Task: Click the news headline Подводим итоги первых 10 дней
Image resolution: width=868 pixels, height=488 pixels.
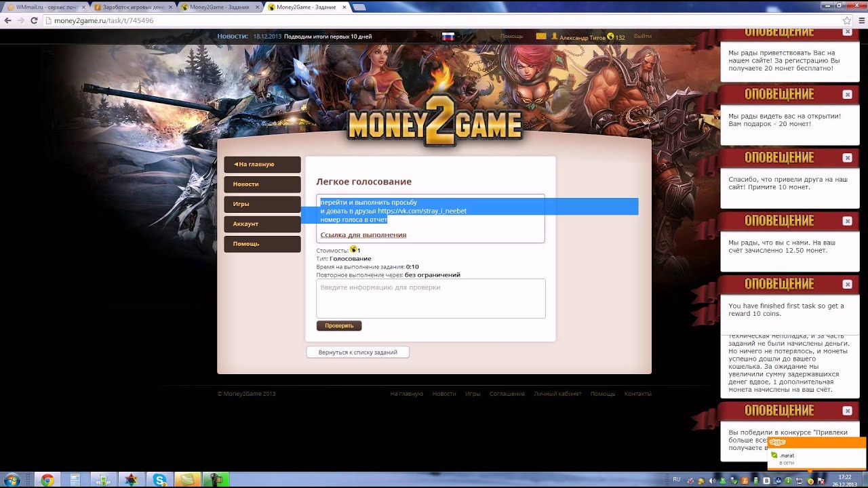Action: tap(328, 37)
